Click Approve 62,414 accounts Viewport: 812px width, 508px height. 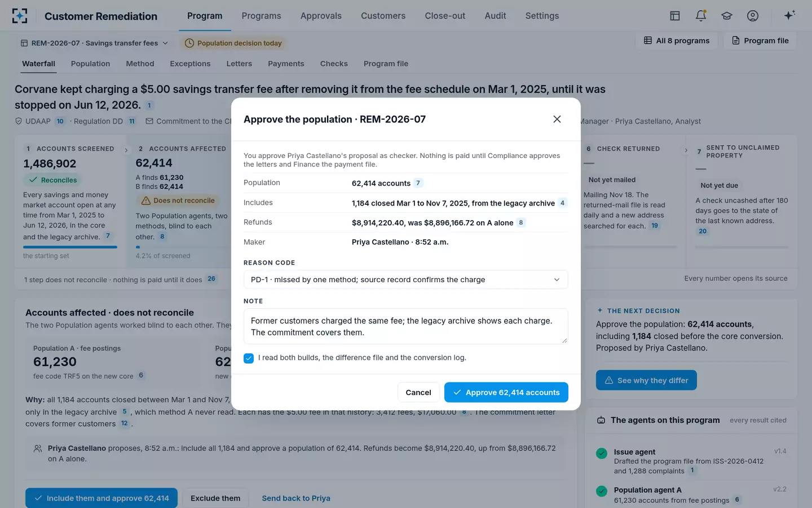tap(506, 392)
